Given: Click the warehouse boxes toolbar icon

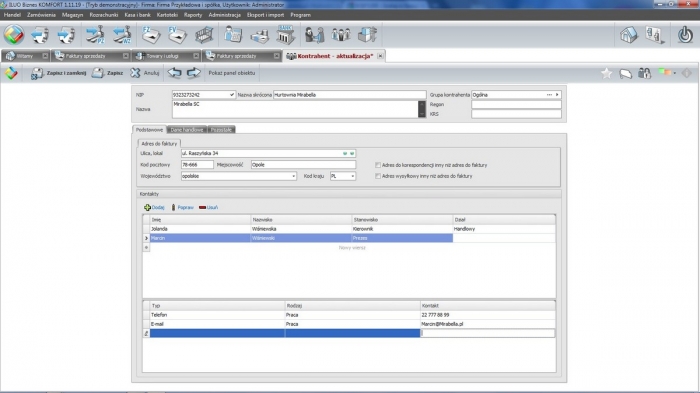Looking at the screenshot, I should coord(367,35).
